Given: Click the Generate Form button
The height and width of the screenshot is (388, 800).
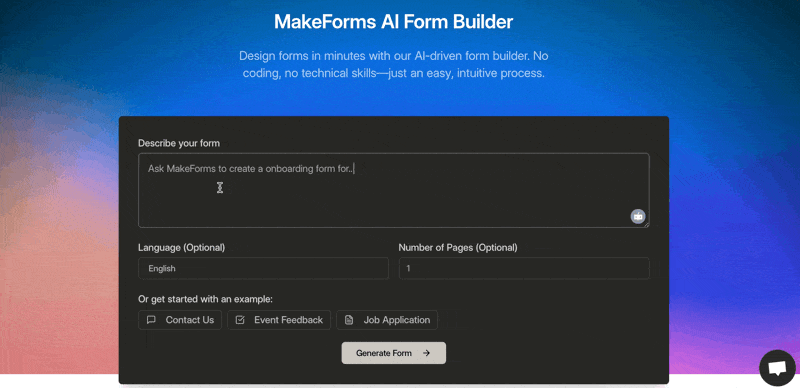Looking at the screenshot, I should tap(393, 353).
